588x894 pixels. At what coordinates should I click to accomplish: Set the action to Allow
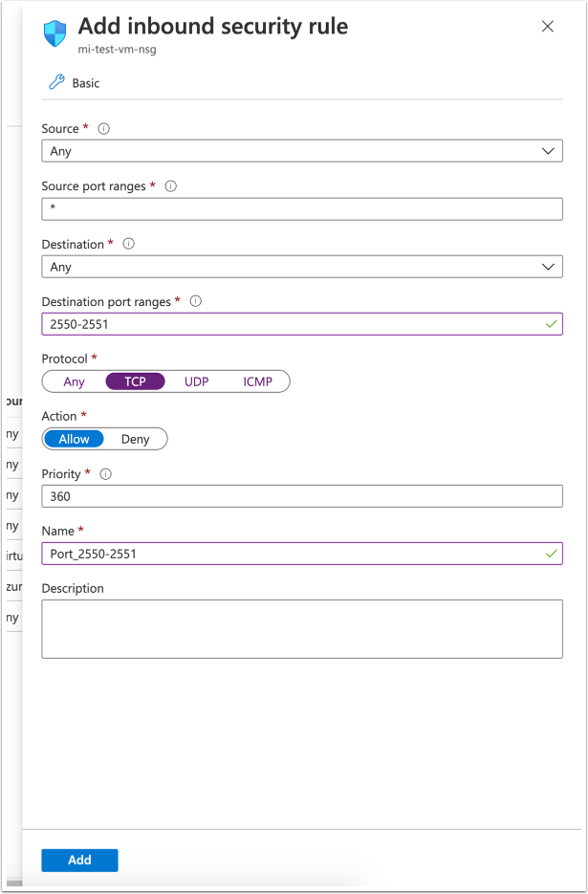(x=74, y=439)
